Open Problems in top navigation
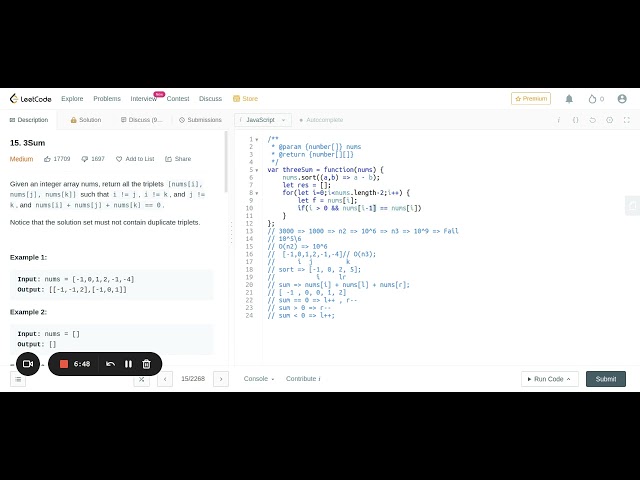This screenshot has width=640, height=480. pos(107,99)
